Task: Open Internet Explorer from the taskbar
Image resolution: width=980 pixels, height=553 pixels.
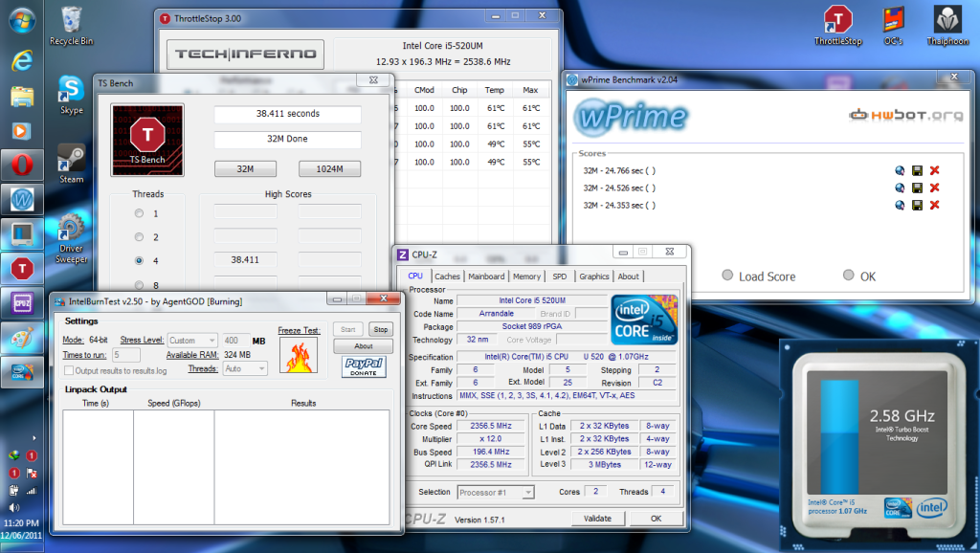Action: [22, 60]
